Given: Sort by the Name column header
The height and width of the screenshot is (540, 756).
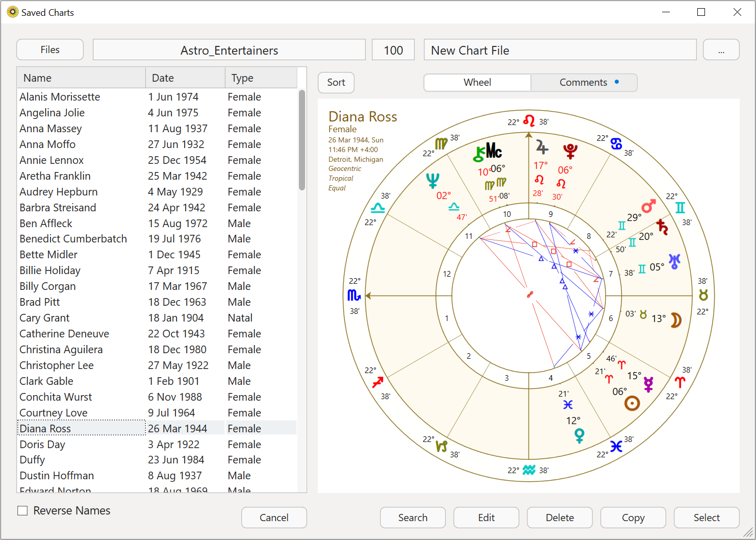Looking at the screenshot, I should tap(81, 78).
